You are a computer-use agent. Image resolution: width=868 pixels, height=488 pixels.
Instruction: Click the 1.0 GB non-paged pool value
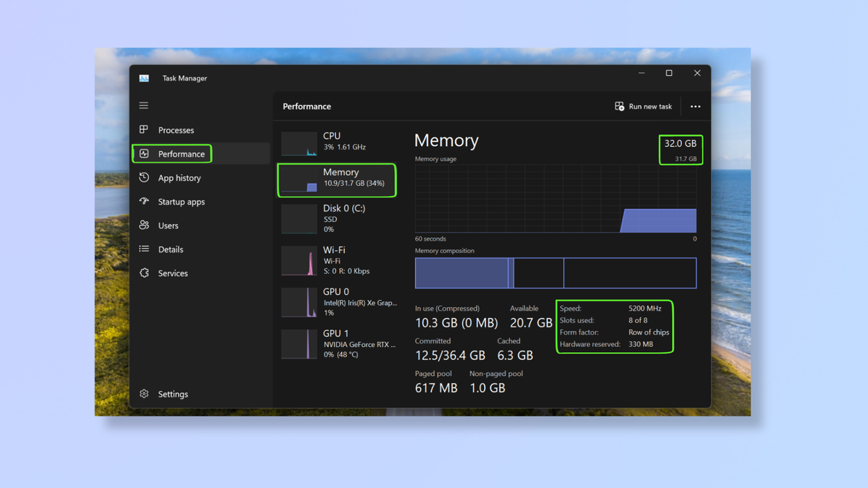(488, 388)
